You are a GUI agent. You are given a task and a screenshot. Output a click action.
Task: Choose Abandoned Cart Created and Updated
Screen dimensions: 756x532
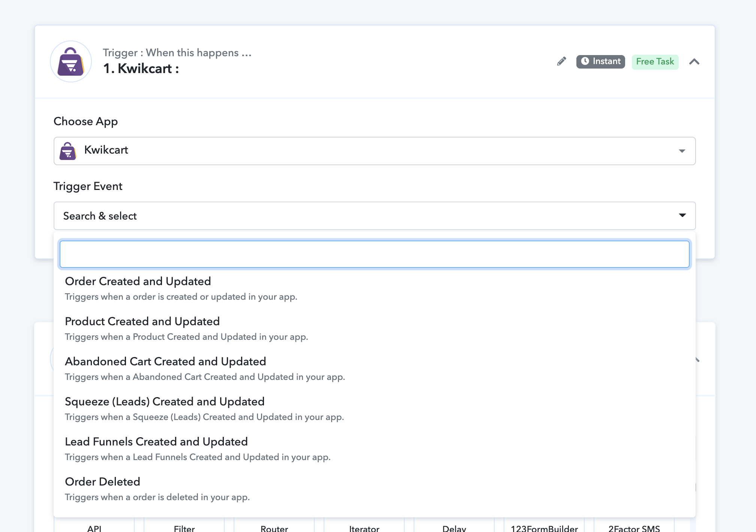[375, 369]
